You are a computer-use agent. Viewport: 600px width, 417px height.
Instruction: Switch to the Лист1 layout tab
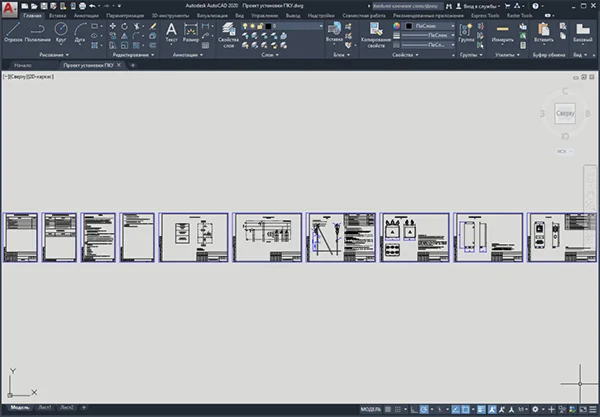(45, 407)
